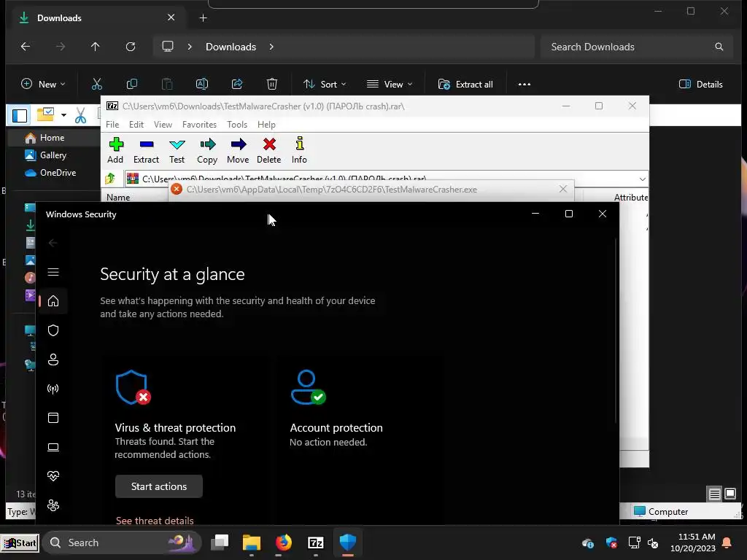Click Move in 7-Zip toolbar
Screen dimensions: 747x560
tap(238, 150)
